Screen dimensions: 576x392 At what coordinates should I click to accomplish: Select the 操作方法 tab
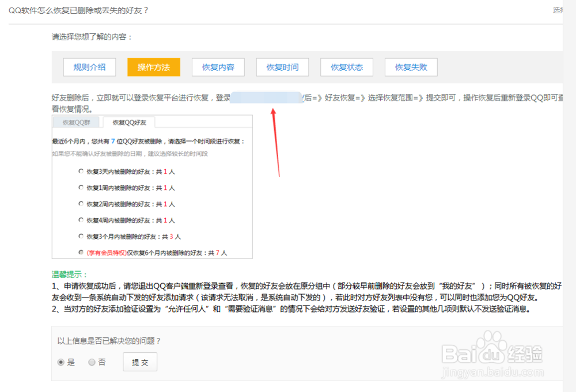(x=154, y=67)
